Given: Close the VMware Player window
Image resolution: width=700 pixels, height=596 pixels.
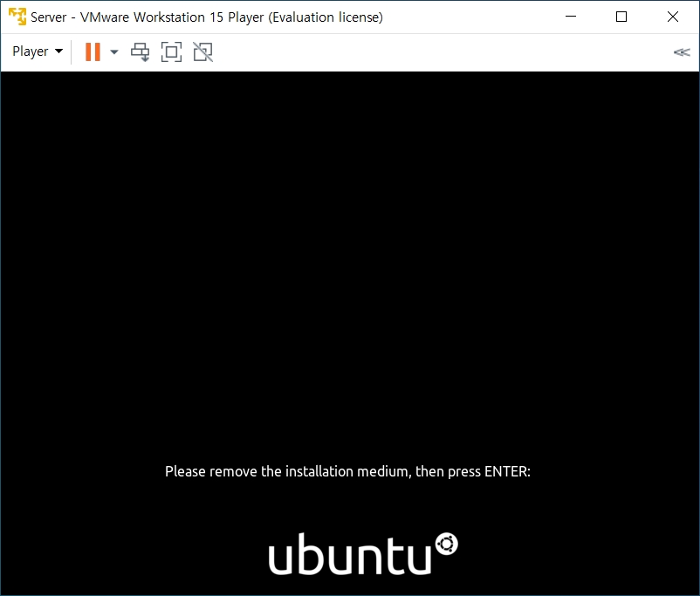Looking at the screenshot, I should [673, 17].
